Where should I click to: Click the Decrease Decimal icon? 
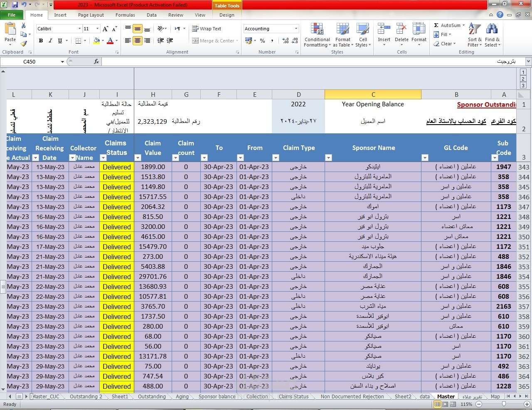(x=295, y=41)
